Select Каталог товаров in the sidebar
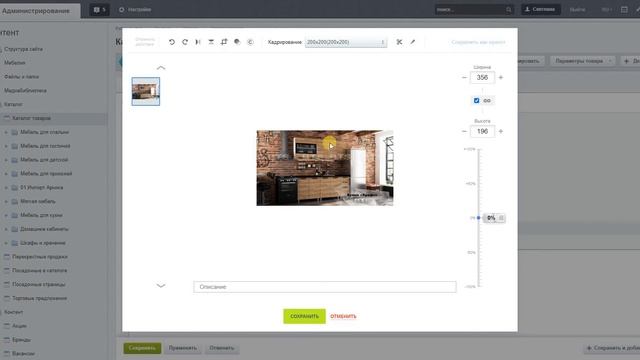The image size is (640, 360). pyautogui.click(x=31, y=118)
